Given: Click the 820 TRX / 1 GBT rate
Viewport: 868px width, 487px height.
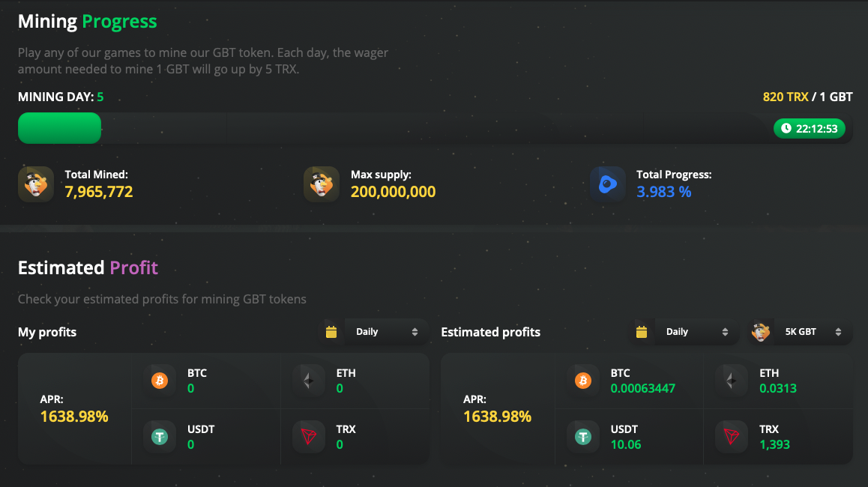Looking at the screenshot, I should point(808,97).
